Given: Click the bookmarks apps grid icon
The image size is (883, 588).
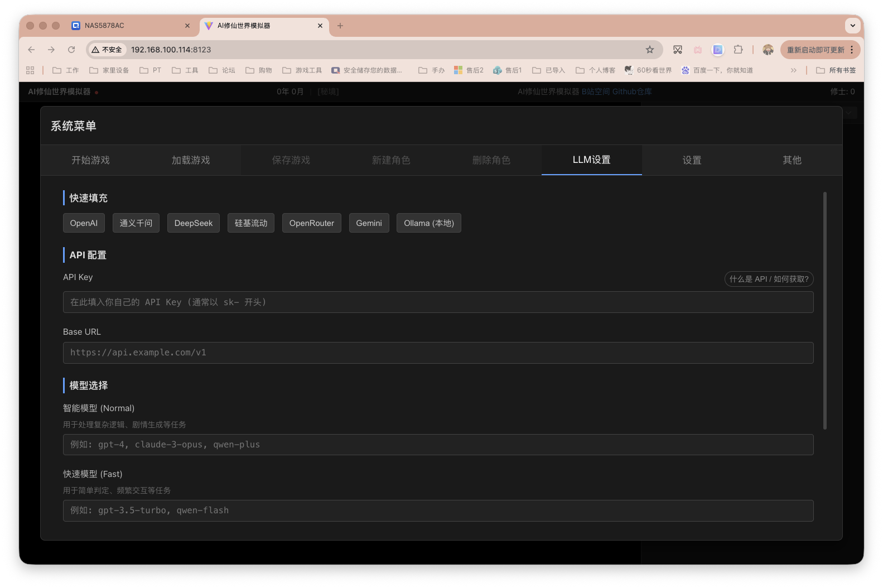Looking at the screenshot, I should tap(30, 70).
